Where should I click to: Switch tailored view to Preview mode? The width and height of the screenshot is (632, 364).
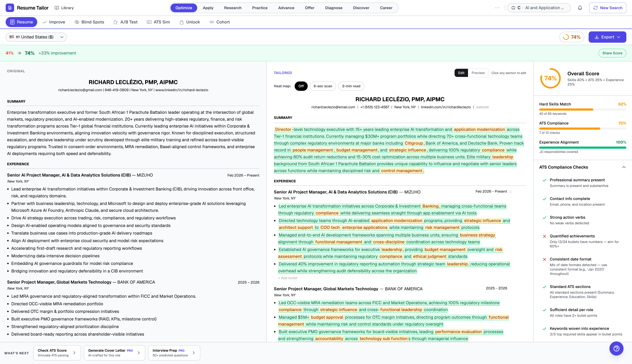(x=478, y=73)
